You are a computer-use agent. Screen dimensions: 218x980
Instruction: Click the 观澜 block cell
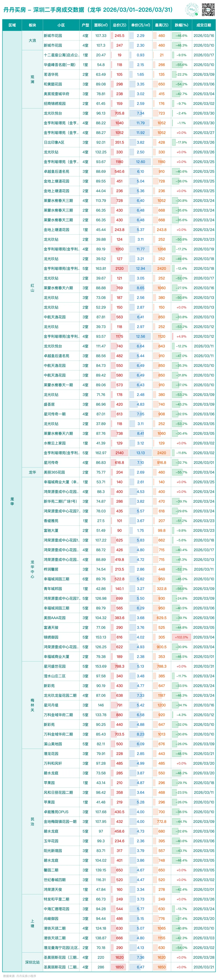tap(32, 79)
